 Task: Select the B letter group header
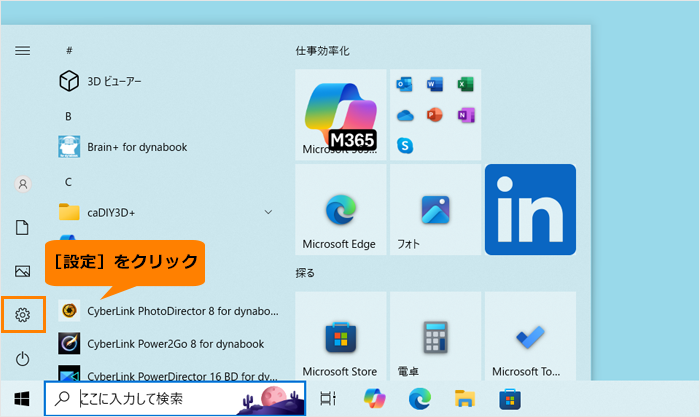click(x=68, y=117)
